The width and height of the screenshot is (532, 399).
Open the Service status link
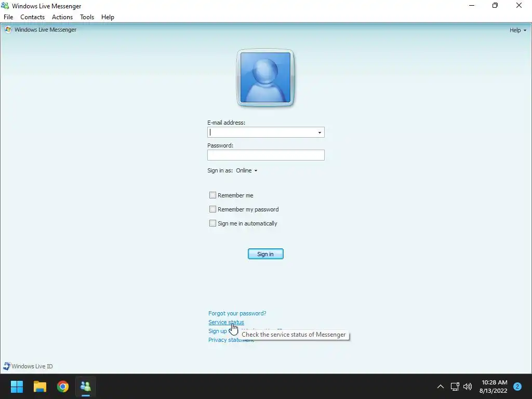(226, 322)
